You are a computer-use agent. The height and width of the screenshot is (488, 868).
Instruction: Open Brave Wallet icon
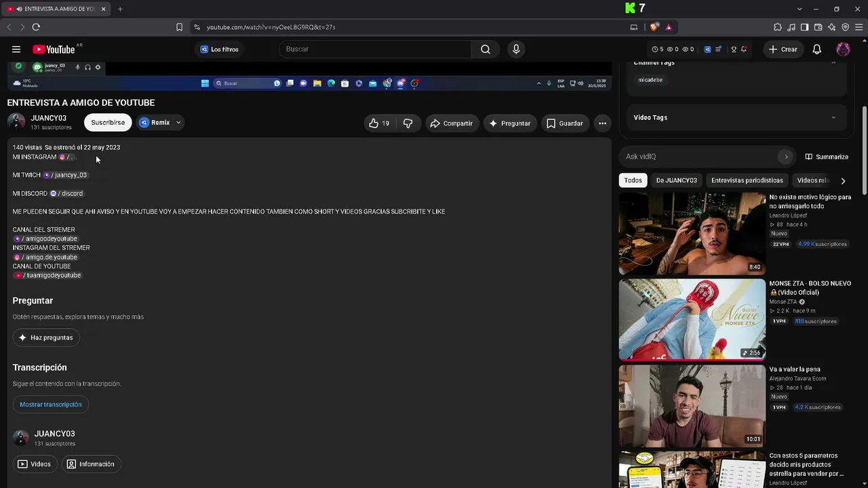(818, 27)
